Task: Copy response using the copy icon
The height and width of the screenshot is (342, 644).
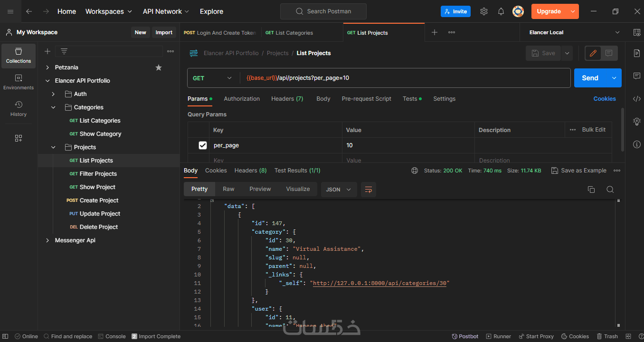Action: pos(591,190)
